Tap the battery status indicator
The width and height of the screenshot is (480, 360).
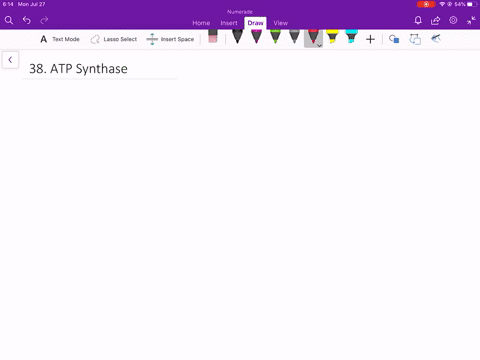[471, 4]
